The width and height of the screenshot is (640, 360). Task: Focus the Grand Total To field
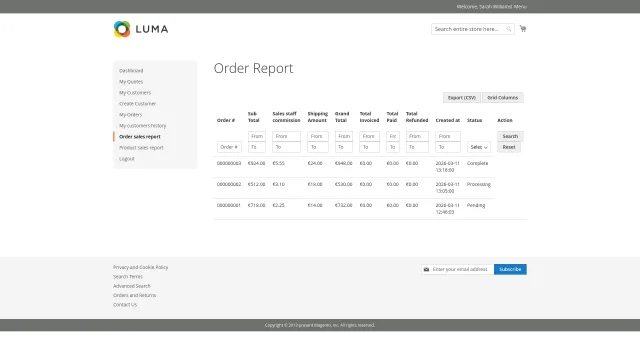[344, 147]
